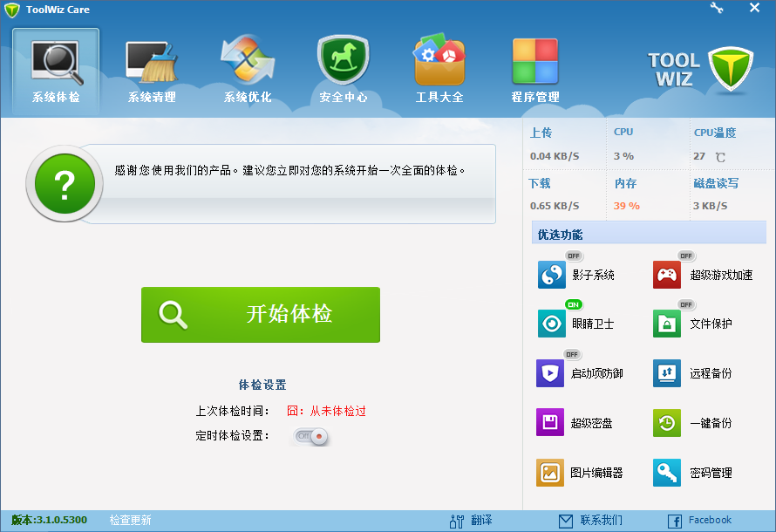The image size is (776, 532).
Task: Disable the 眼睛卫士 ON toggle
Action: pos(573,304)
